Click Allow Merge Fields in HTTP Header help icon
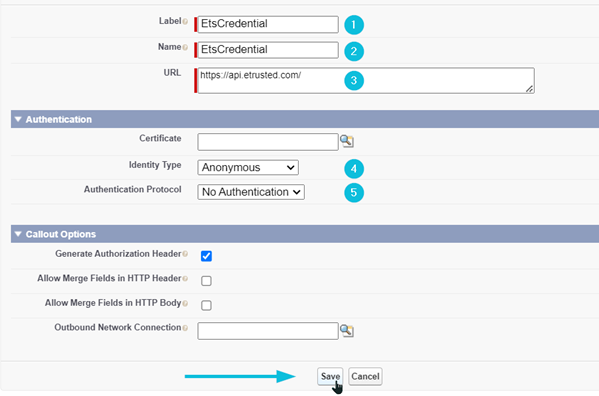 pyautogui.click(x=185, y=279)
